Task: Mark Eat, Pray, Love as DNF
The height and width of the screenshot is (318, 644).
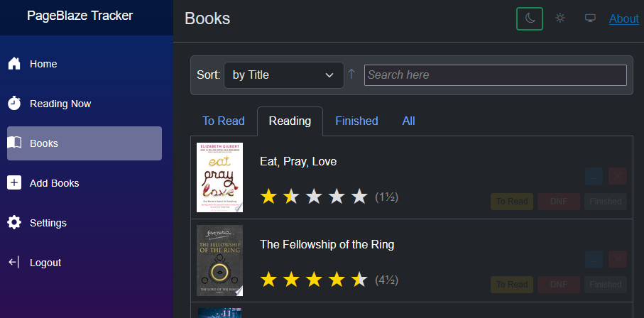Action: click(x=558, y=202)
